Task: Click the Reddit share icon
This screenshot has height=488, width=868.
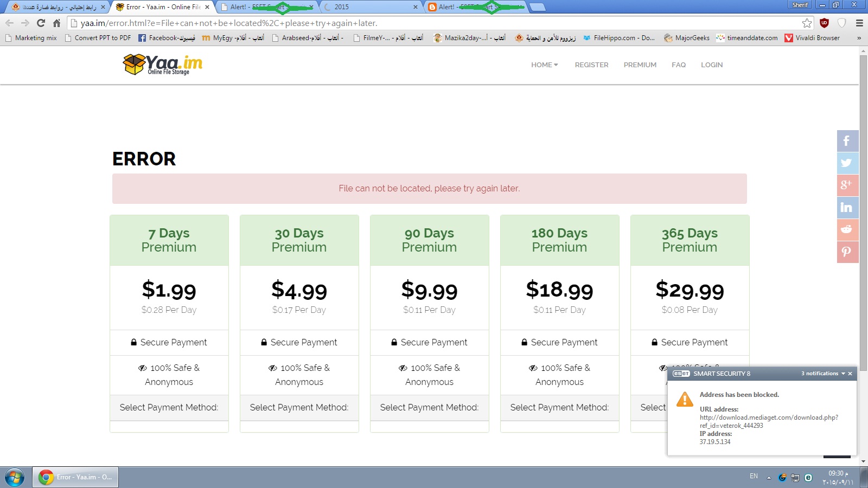Action: tap(847, 230)
